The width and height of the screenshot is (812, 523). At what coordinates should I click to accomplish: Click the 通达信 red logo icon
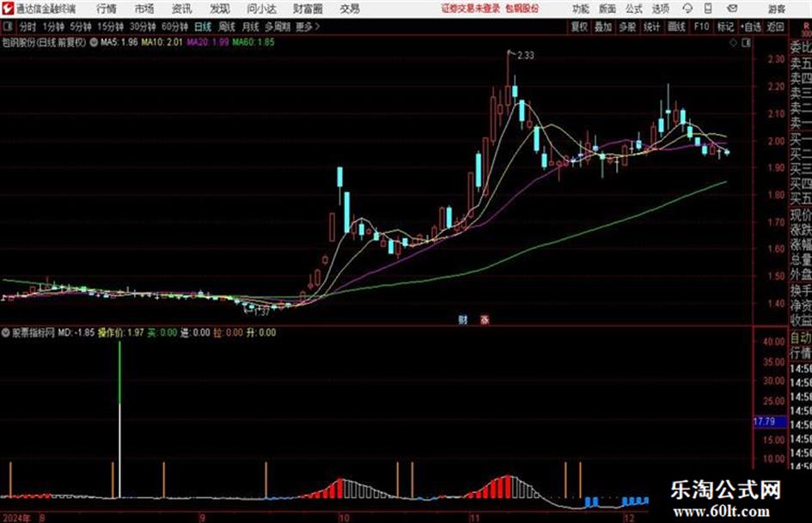click(x=8, y=9)
